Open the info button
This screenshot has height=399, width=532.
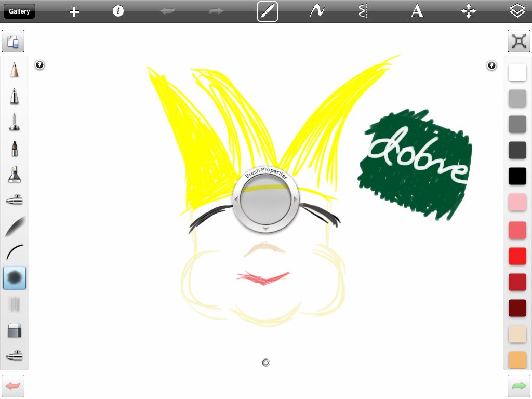tap(118, 11)
